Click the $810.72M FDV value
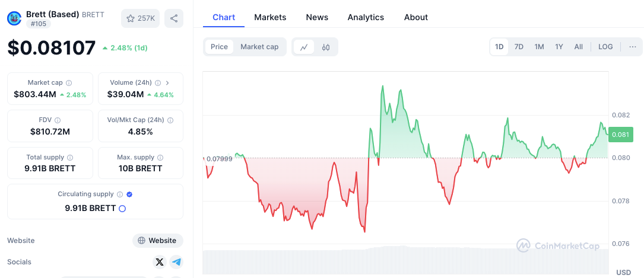644x278 pixels. (50, 132)
